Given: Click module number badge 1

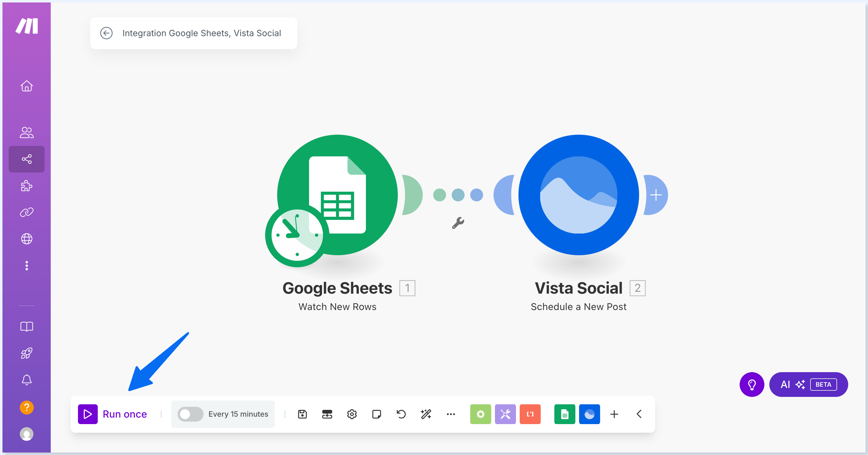Looking at the screenshot, I should [407, 288].
